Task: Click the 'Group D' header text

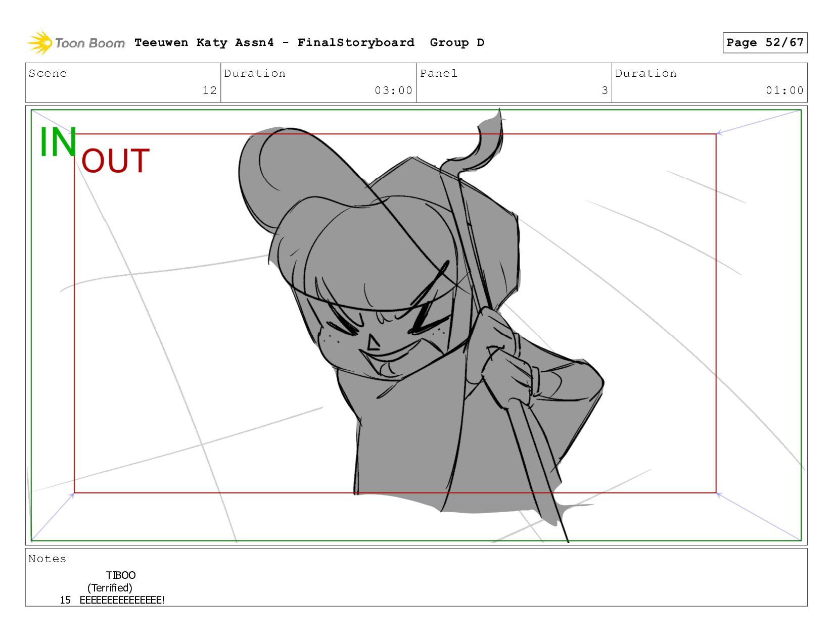Action: [457, 42]
